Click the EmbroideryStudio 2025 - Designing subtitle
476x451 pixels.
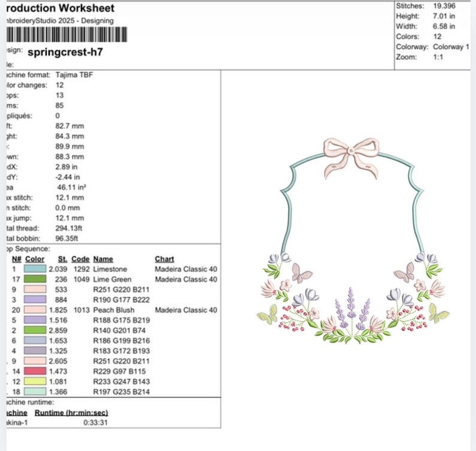[x=60, y=20]
